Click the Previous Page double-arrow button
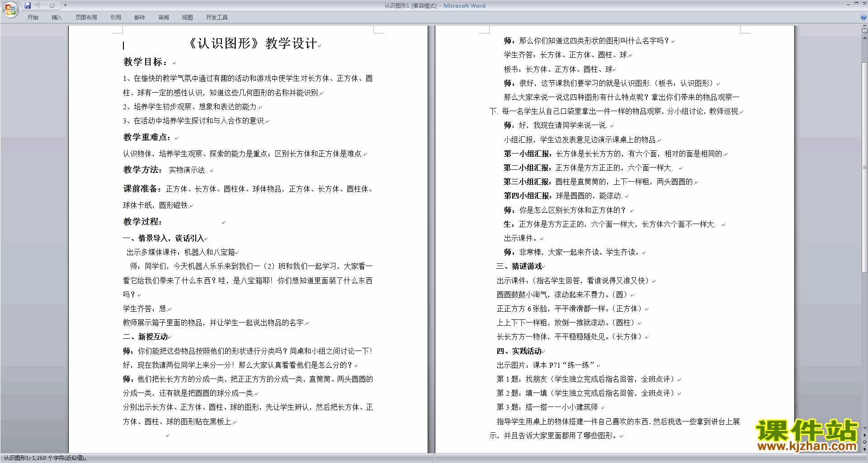 pos(864,435)
